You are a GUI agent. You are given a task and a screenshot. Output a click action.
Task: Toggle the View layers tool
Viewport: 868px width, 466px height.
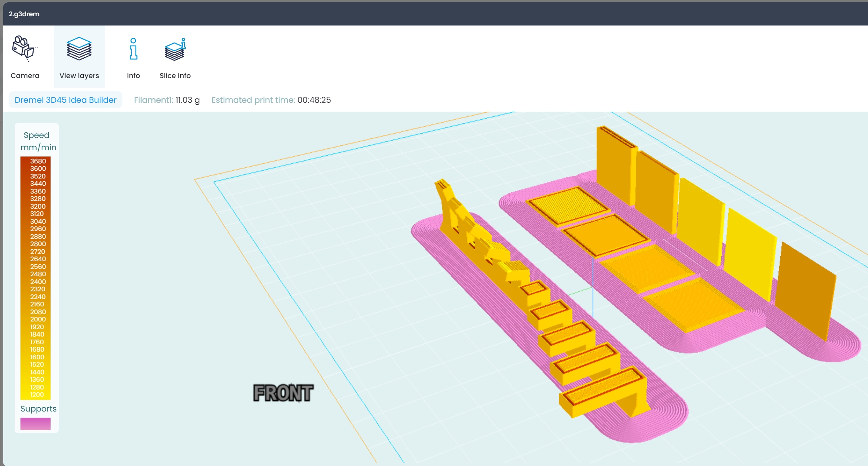click(x=79, y=57)
